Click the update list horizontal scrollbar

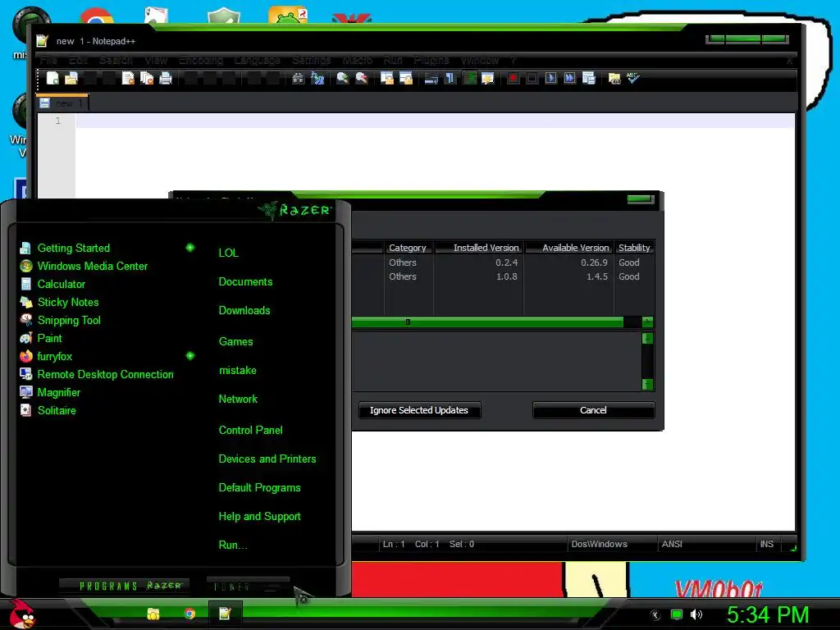pyautogui.click(x=487, y=322)
